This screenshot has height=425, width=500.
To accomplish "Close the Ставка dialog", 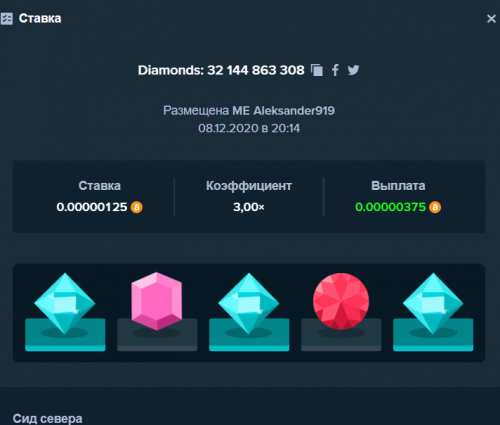I will click(491, 19).
